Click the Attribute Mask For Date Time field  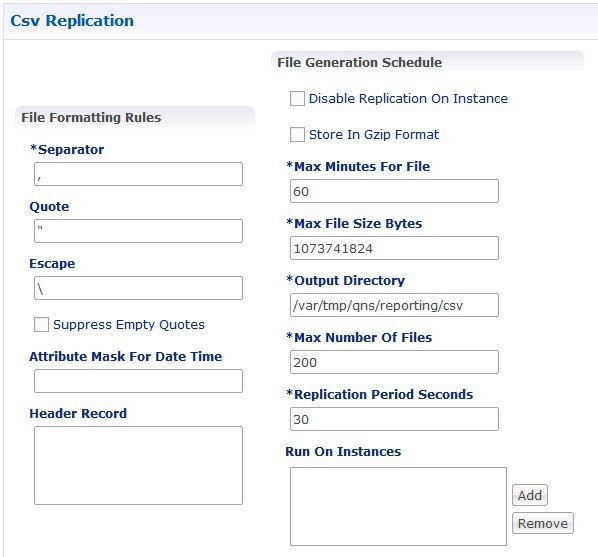tap(138, 381)
